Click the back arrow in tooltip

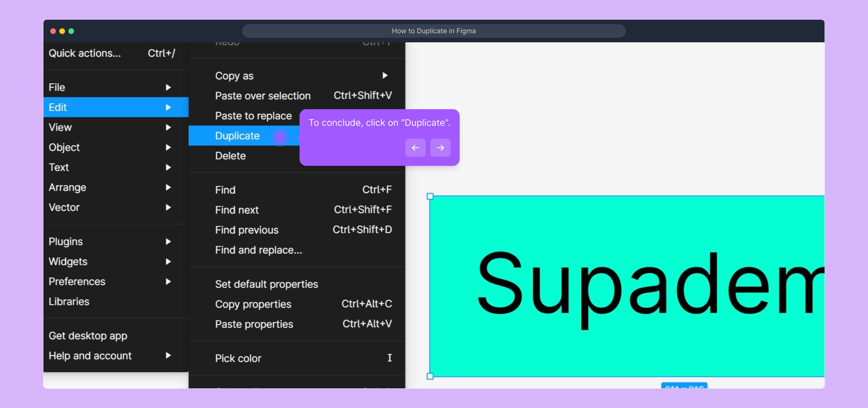coord(415,148)
